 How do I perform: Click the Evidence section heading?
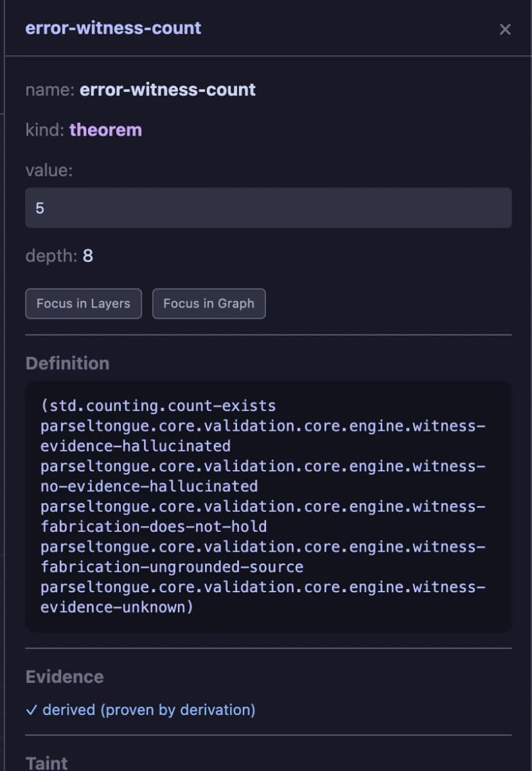64,676
